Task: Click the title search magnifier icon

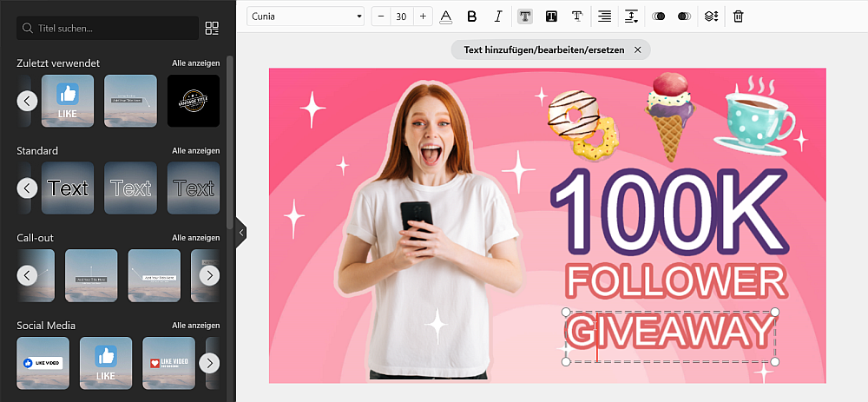Action: point(27,29)
